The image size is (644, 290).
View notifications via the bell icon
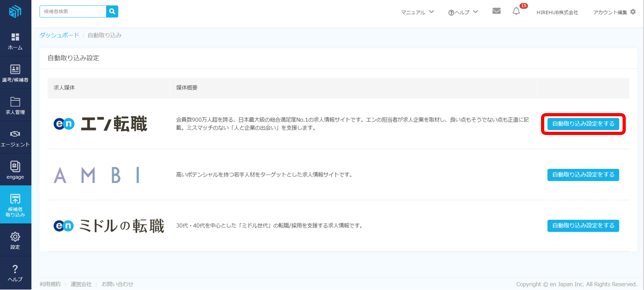(x=516, y=12)
